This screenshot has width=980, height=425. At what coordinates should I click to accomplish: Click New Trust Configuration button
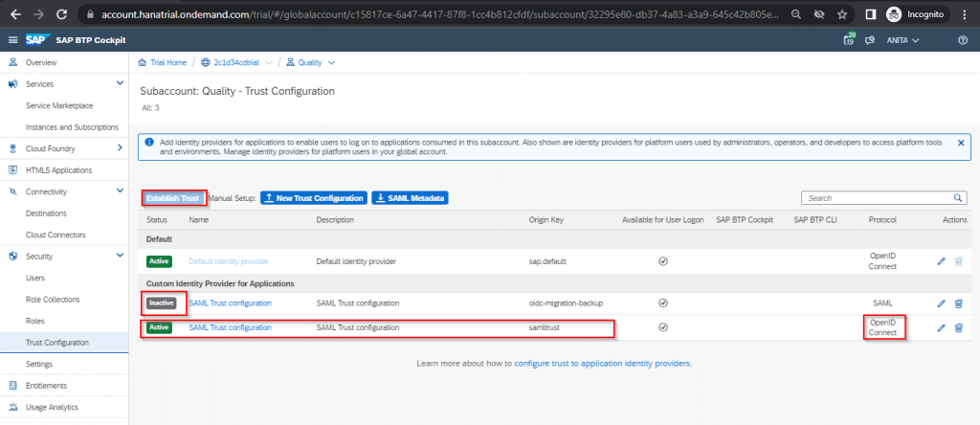point(313,197)
